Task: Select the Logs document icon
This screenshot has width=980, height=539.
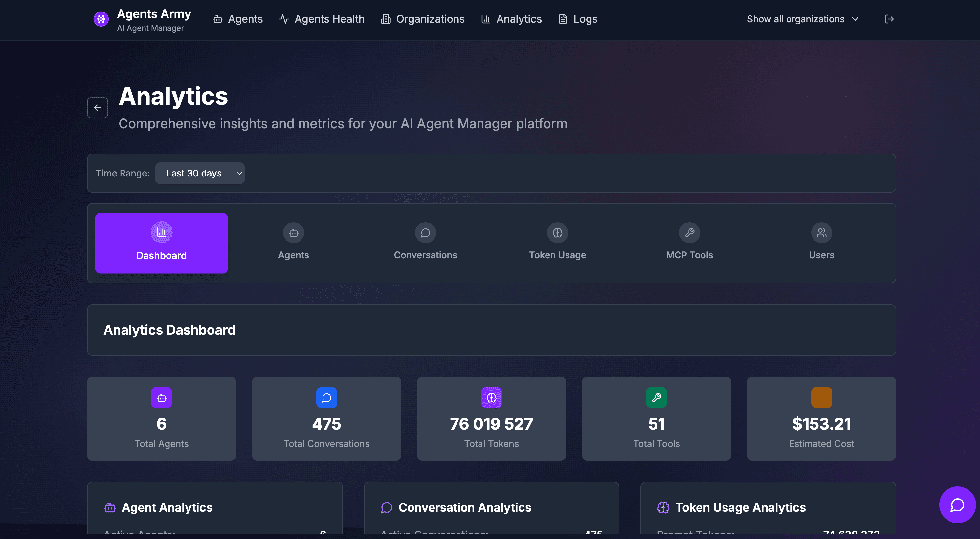Action: point(562,19)
